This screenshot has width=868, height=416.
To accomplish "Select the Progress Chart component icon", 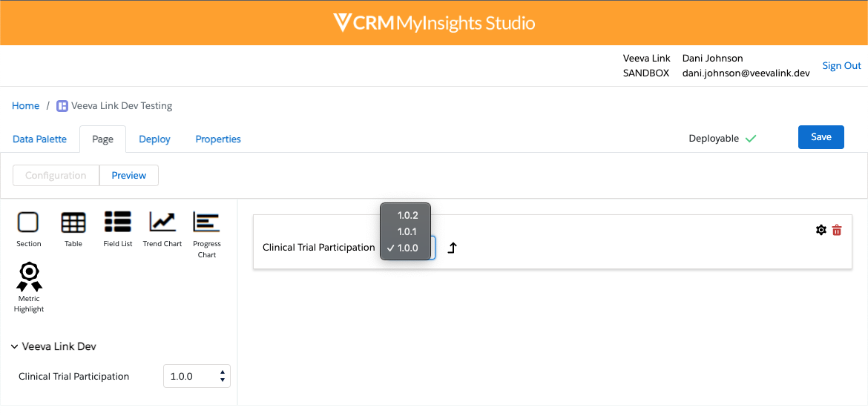I will (206, 222).
